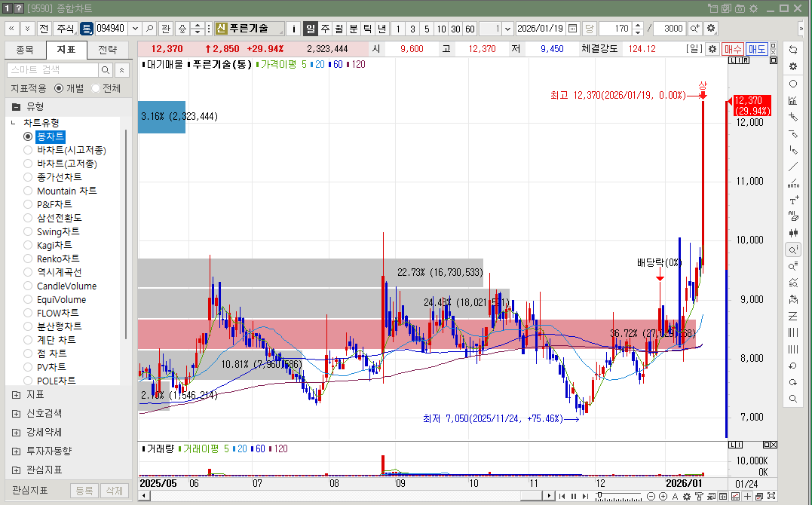The image size is (812, 505).
Task: Click the chart grid icon in bottom toolbar
Action: (x=735, y=496)
